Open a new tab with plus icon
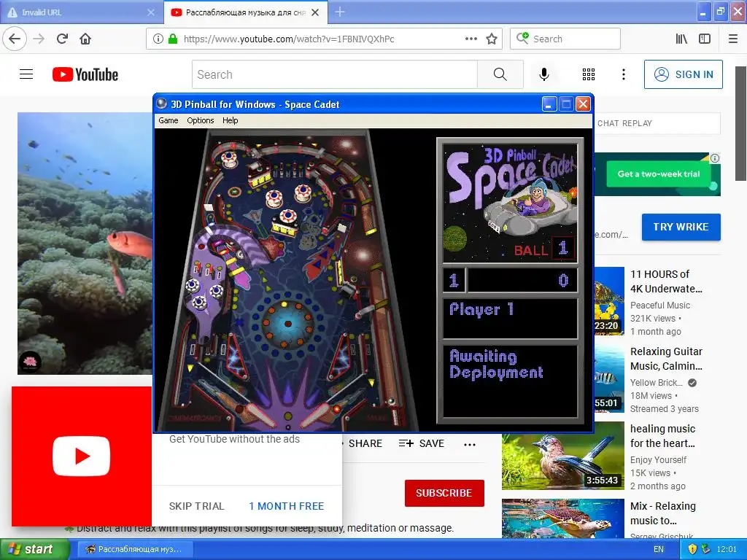 340,12
